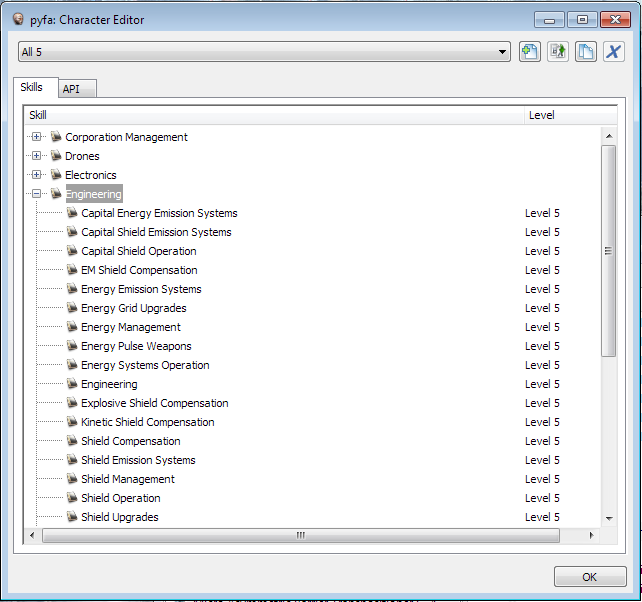Click icon next to Shield Management
Viewport: 642px width, 602px height.
[72, 478]
